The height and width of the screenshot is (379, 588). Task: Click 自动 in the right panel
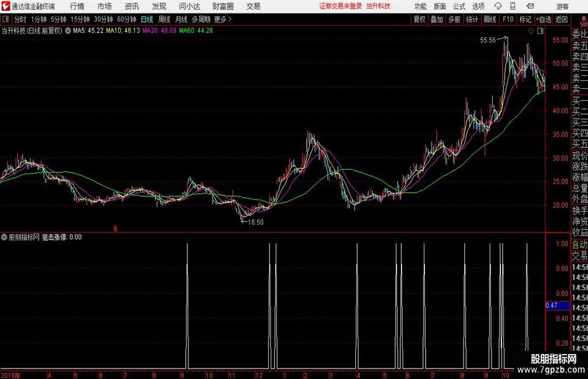point(580,245)
